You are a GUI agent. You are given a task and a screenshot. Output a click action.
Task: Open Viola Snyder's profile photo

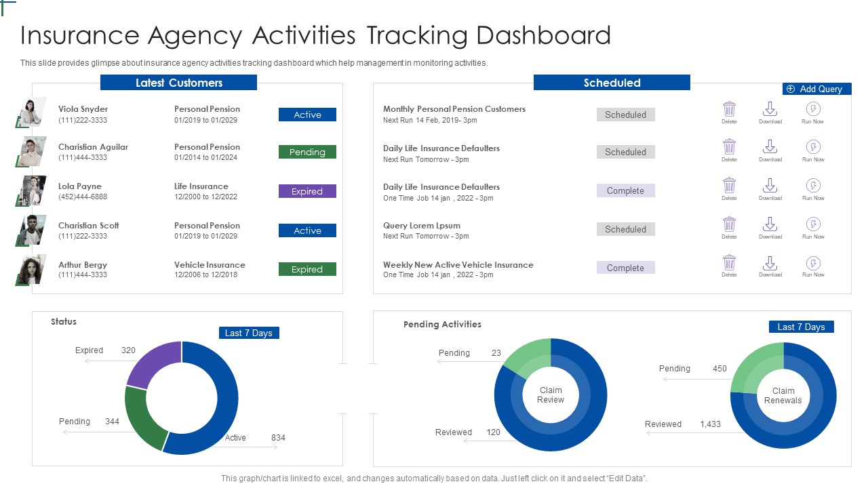click(31, 112)
